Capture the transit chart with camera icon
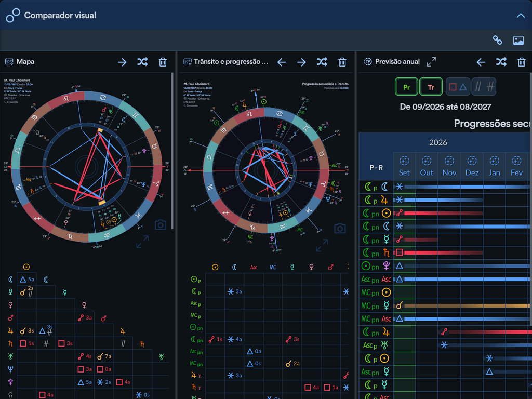The height and width of the screenshot is (399, 532). pos(340,229)
